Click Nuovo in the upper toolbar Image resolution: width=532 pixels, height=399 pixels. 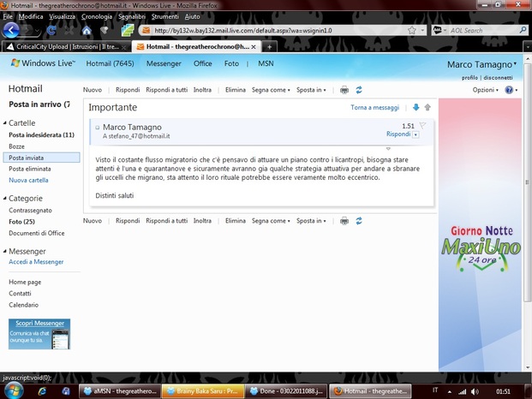coord(93,90)
